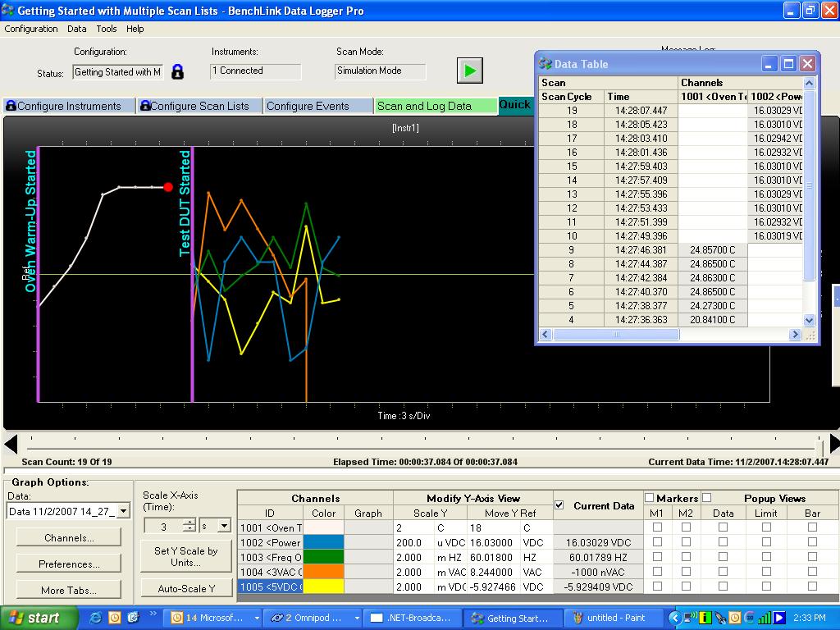The width and height of the screenshot is (840, 630).
Task: Open the Help menu
Action: 135,29
